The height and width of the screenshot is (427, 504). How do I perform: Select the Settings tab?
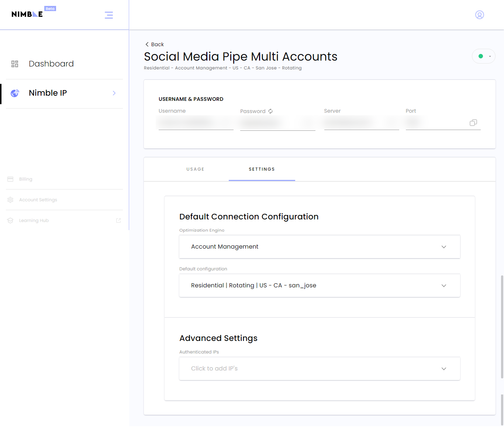[x=262, y=169]
